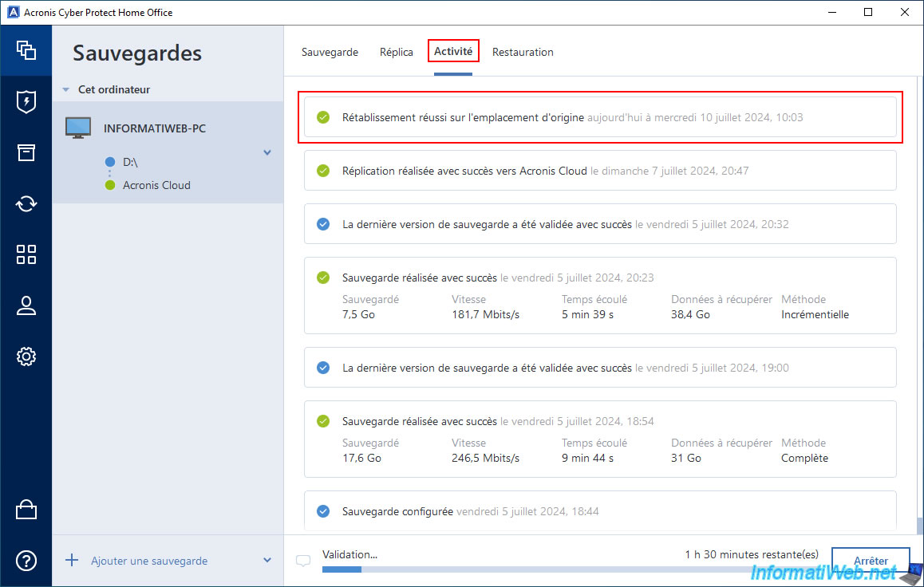Click green check of backup entry at 18:54
Viewport: 924px width, 587px height.
point(323,421)
